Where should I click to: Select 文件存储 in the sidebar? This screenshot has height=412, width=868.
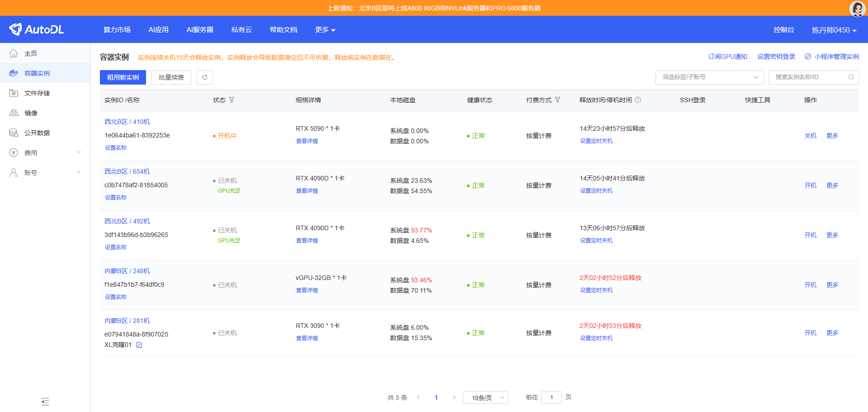click(37, 93)
